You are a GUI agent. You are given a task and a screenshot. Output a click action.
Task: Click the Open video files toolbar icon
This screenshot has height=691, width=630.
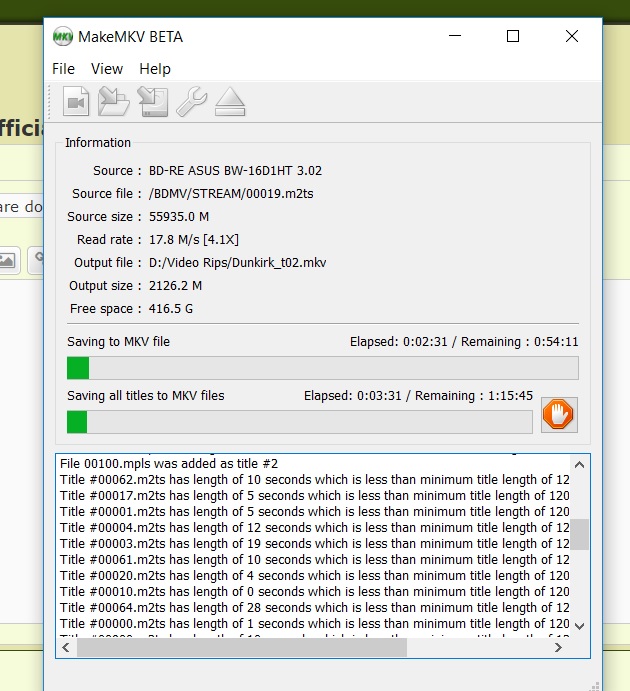(76, 101)
